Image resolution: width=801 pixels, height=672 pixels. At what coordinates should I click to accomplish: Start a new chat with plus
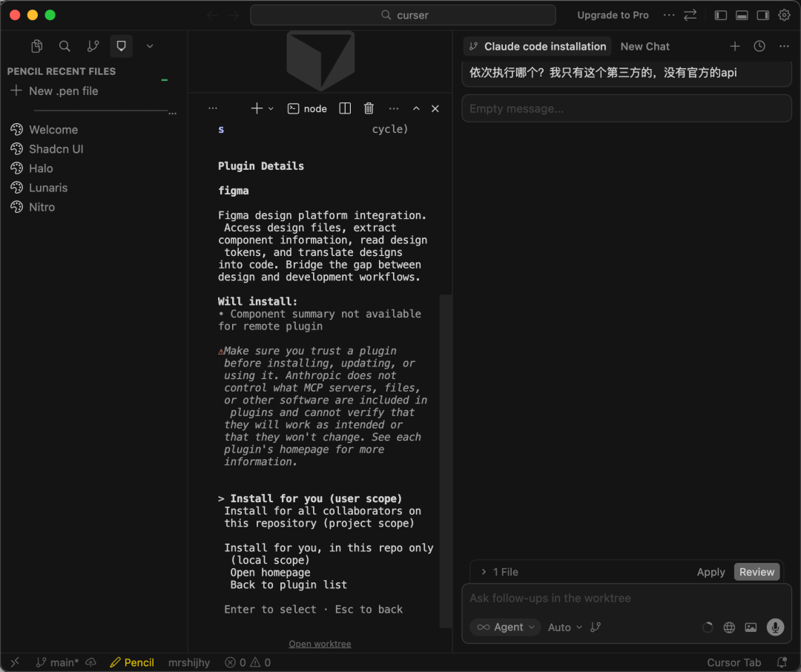point(734,47)
